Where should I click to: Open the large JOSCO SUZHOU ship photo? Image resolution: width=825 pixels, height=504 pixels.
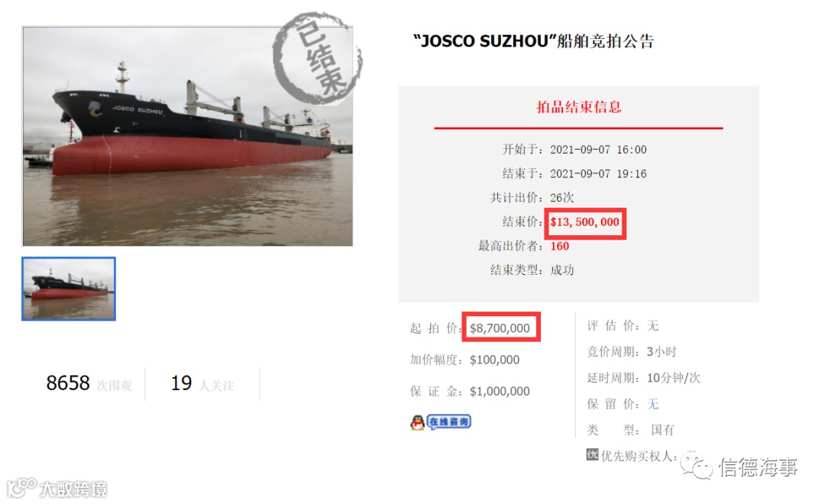(187, 136)
